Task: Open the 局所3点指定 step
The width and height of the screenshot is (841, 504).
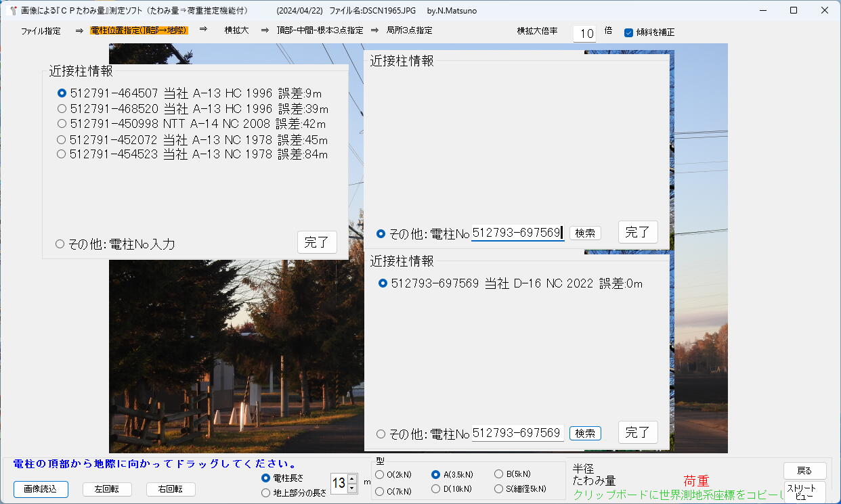Action: 409,30
